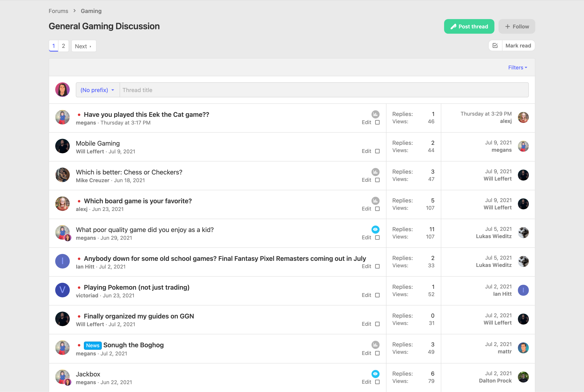Tick checkbox for Mobile Gaming thread
Screen dimensions: 584x392
(x=377, y=151)
